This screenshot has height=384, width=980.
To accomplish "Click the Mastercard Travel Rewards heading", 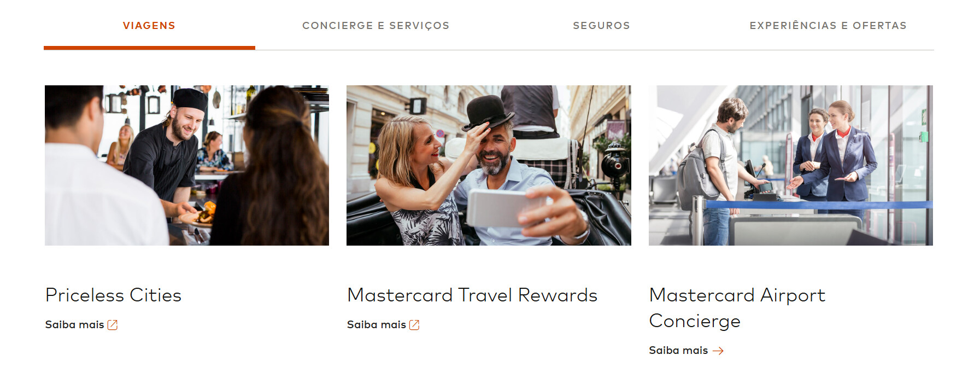I will click(472, 295).
